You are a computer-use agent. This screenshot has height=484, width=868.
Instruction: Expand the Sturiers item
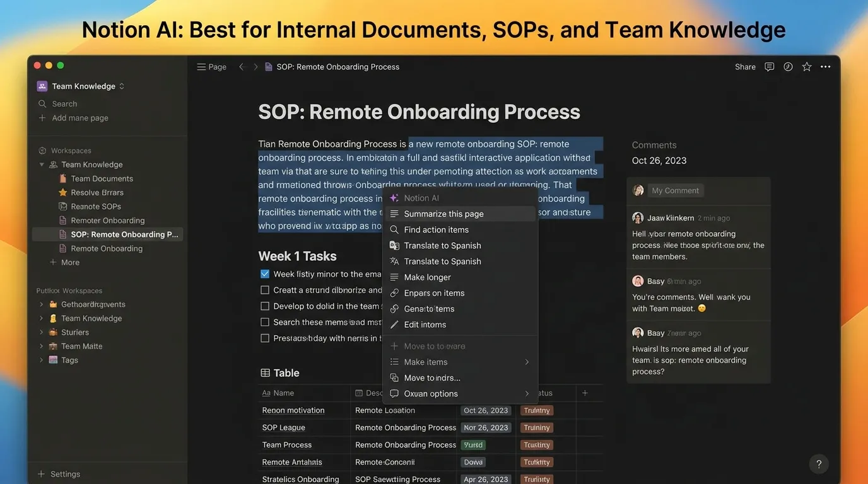42,332
